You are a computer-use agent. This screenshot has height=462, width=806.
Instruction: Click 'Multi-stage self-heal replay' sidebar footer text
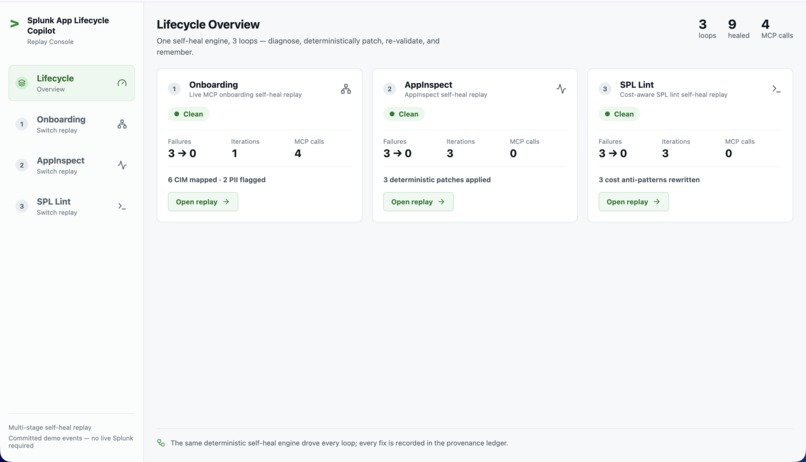[50, 427]
